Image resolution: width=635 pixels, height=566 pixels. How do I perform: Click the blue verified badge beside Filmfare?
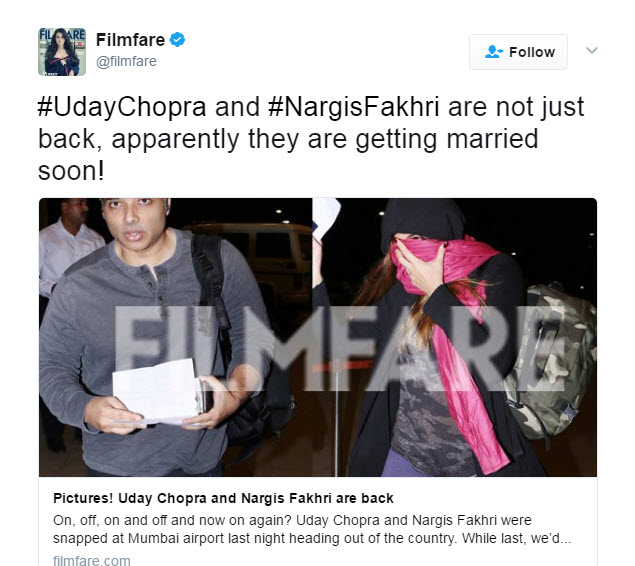tap(177, 40)
